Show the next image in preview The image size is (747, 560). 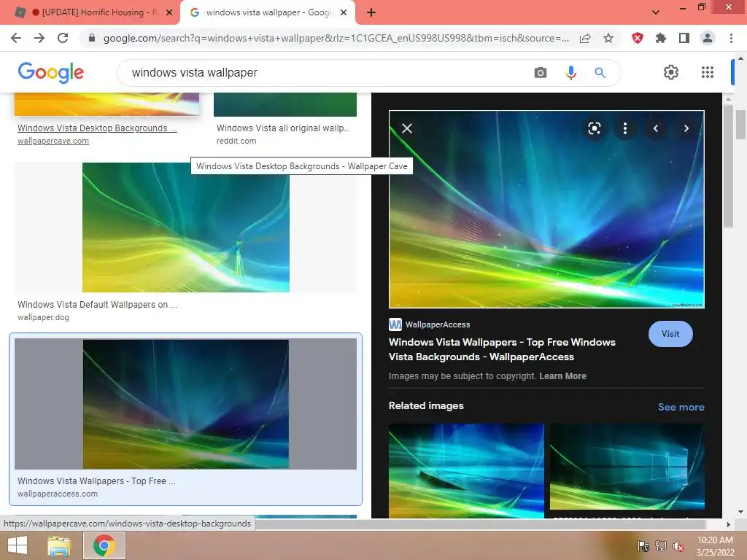click(686, 128)
